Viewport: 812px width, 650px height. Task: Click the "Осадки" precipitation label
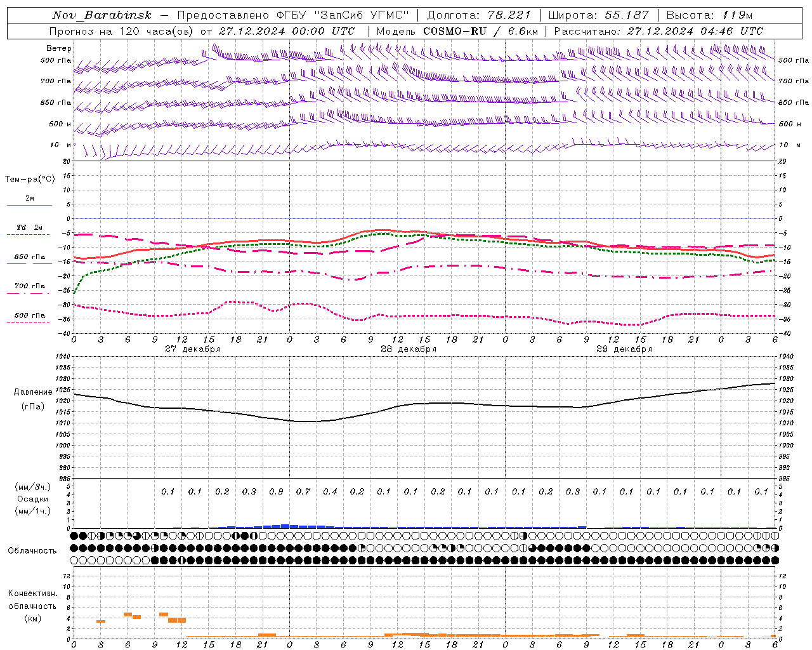[x=32, y=499]
